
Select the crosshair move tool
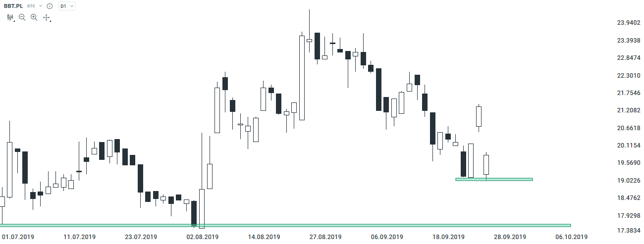(x=47, y=17)
